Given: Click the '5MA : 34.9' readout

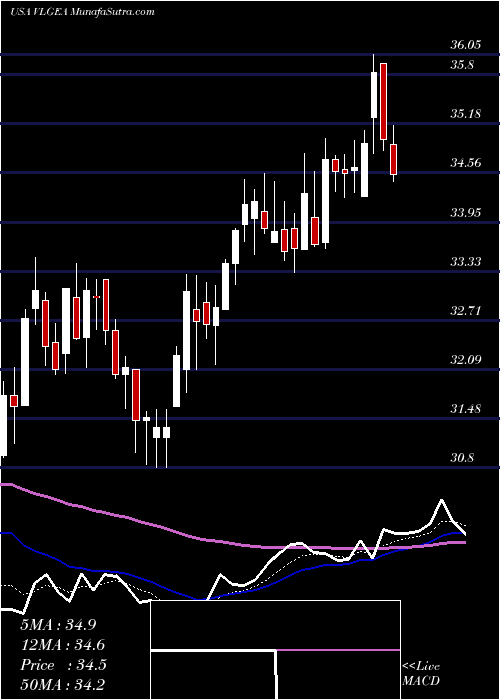Looking at the screenshot, I should [58, 625].
